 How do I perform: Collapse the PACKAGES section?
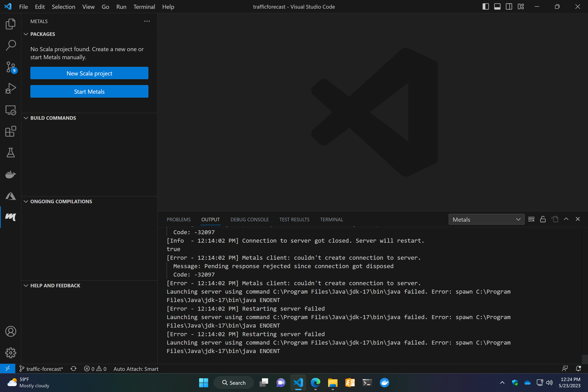[26, 34]
